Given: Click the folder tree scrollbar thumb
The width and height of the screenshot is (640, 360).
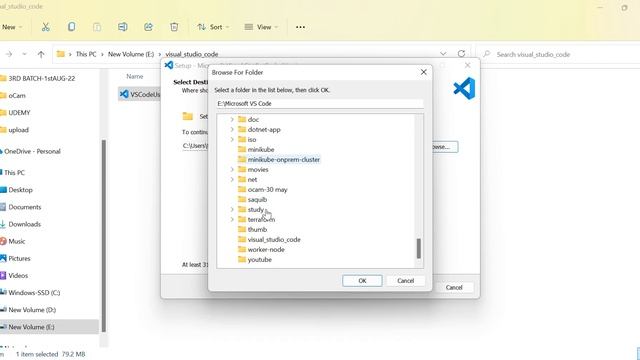Looking at the screenshot, I should 418,249.
